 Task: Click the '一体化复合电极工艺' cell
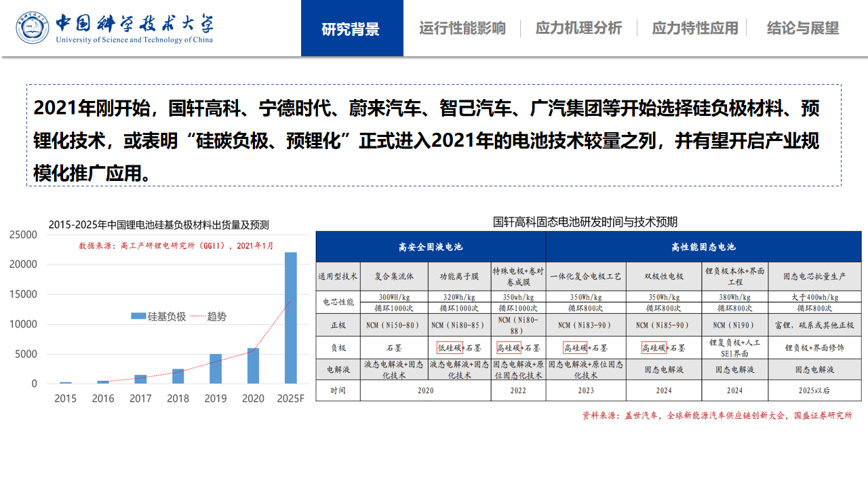tap(585, 277)
